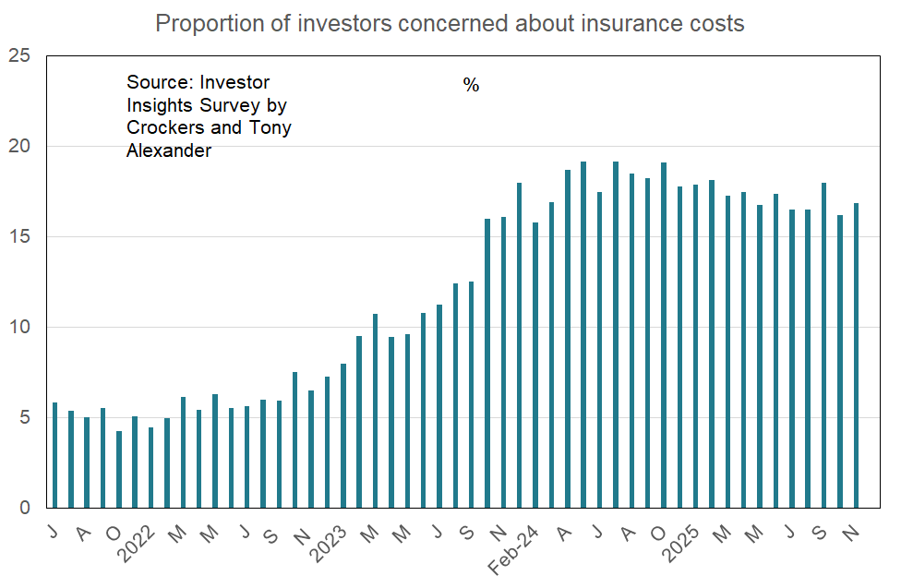Click the chart title about insurance costs

(450, 23)
